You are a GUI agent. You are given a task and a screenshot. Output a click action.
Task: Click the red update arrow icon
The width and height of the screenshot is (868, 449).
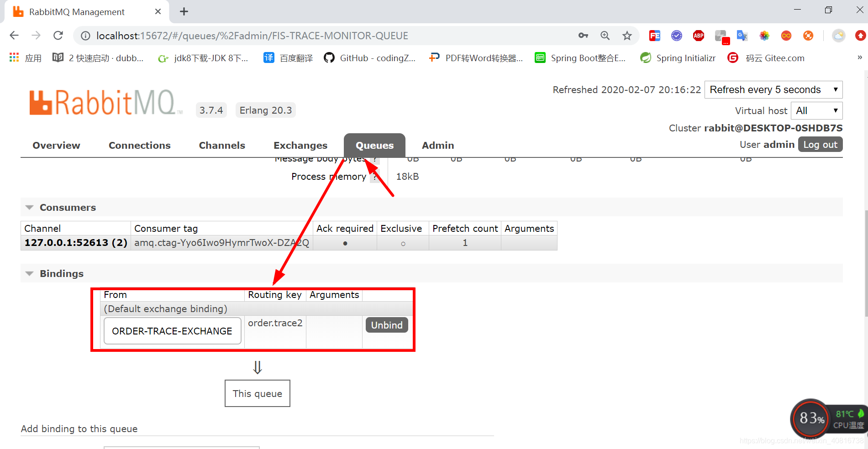tap(861, 36)
